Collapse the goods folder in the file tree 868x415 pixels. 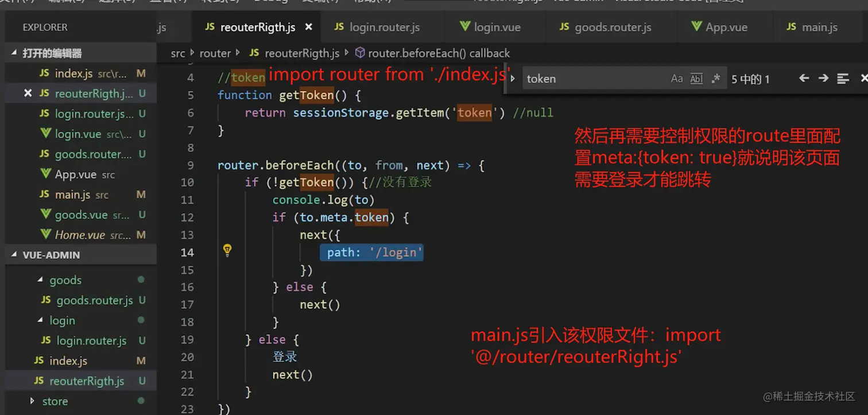click(40, 280)
